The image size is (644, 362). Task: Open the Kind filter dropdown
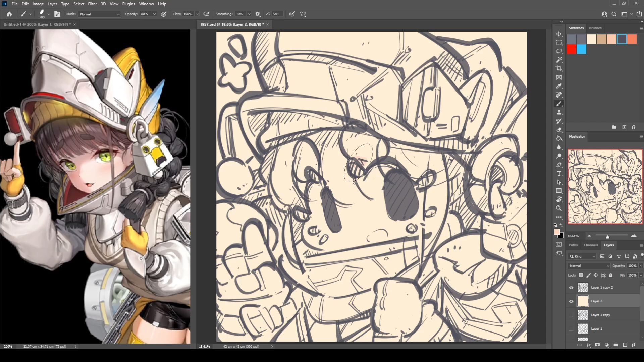pyautogui.click(x=584, y=256)
